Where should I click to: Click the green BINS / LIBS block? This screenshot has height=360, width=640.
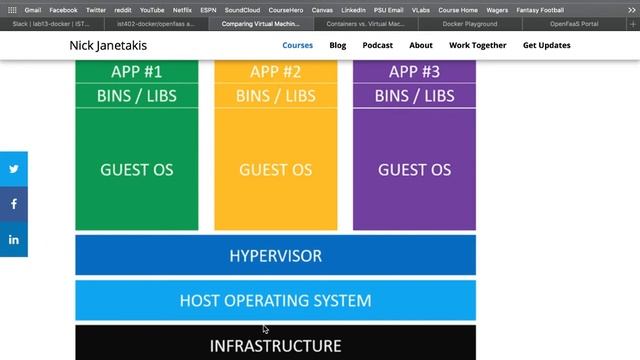click(137, 96)
